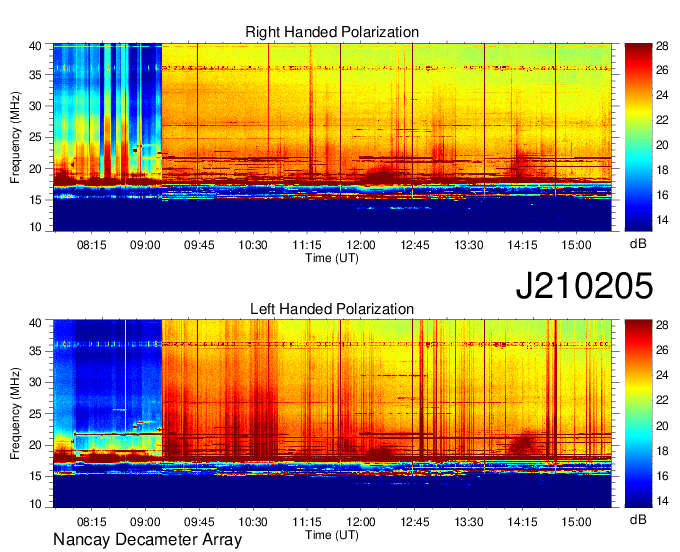Click 09:00 tick on Left Handed time axis

tap(145, 522)
